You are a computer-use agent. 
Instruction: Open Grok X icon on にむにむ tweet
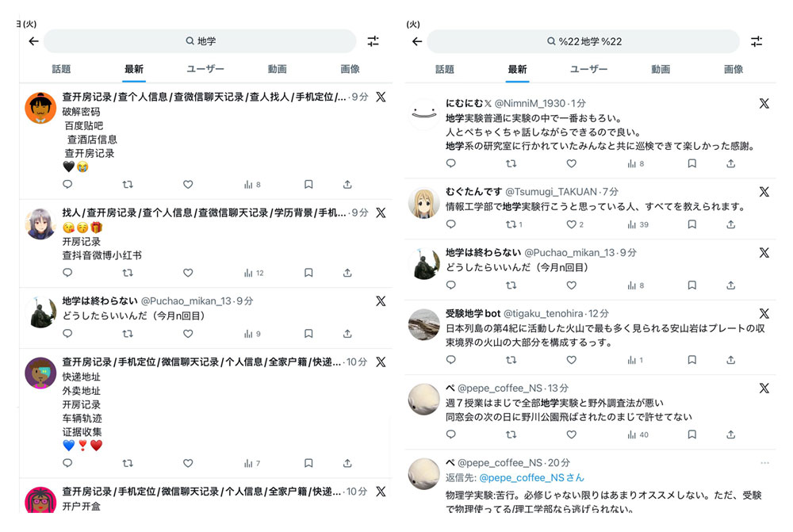tap(764, 103)
